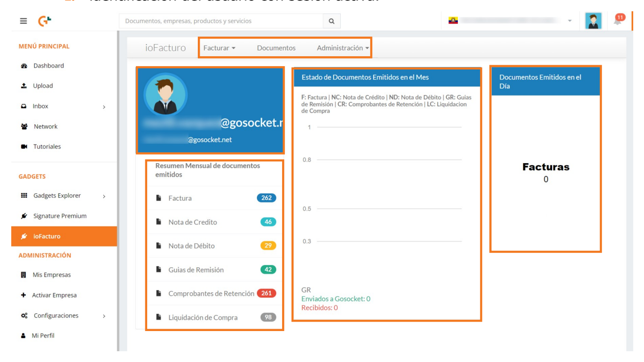Click the Activar Empresa plus icon

[23, 295]
